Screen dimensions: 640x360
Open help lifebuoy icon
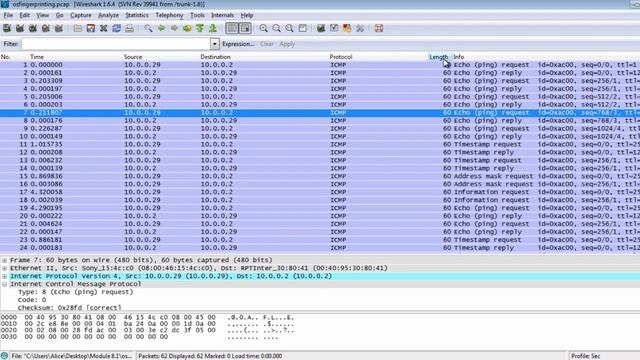pos(379,28)
